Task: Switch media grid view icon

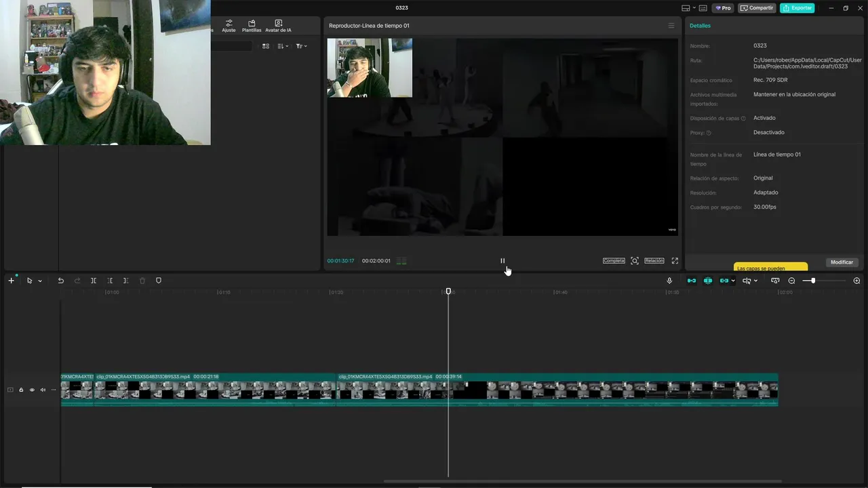Action: tap(266, 46)
